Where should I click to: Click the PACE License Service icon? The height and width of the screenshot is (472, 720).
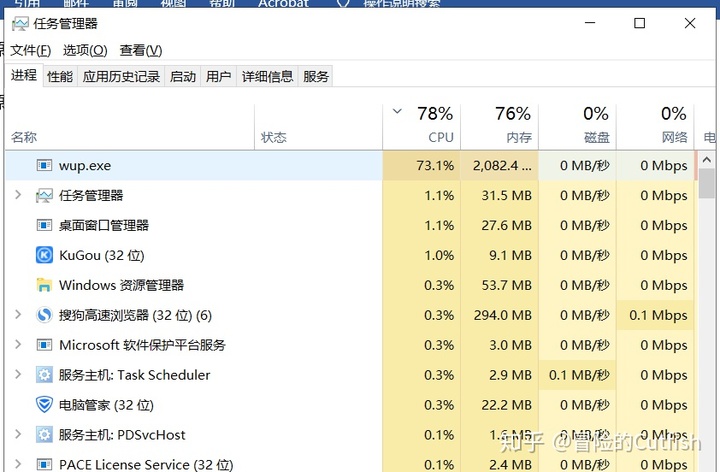point(44,464)
